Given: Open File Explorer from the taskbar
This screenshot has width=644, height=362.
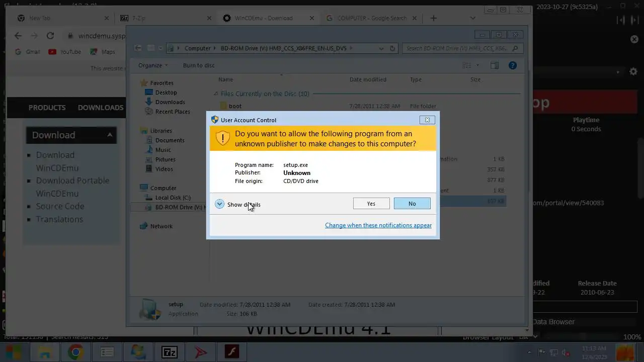Looking at the screenshot, I should point(45,352).
